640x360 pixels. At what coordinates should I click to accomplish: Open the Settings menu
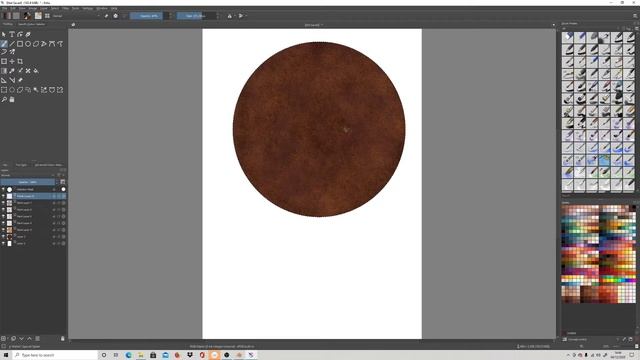click(88, 8)
